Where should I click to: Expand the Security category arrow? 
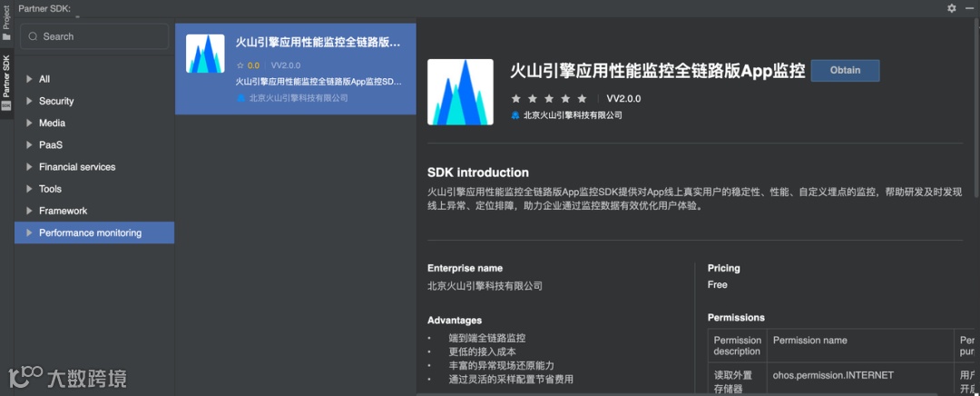pyautogui.click(x=29, y=101)
